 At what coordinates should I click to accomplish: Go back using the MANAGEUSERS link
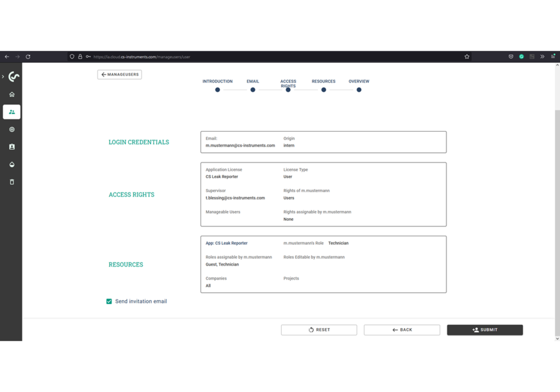click(119, 74)
